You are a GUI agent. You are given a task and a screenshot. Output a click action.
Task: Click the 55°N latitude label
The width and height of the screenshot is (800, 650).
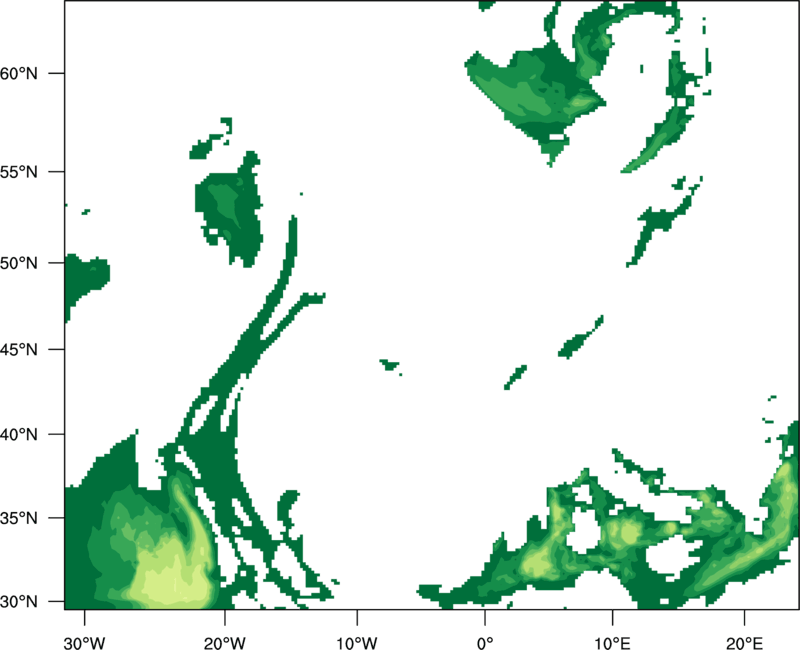19,172
